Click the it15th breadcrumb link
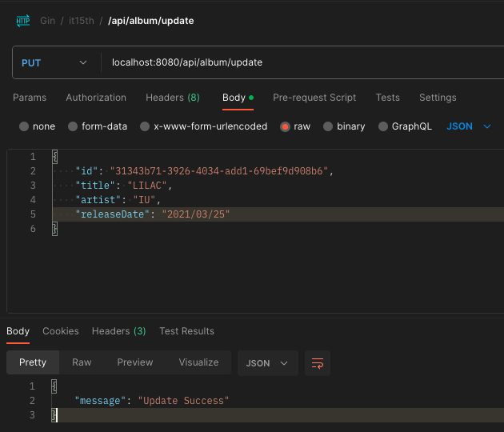Screen dimensions: 504x432 (81, 21)
